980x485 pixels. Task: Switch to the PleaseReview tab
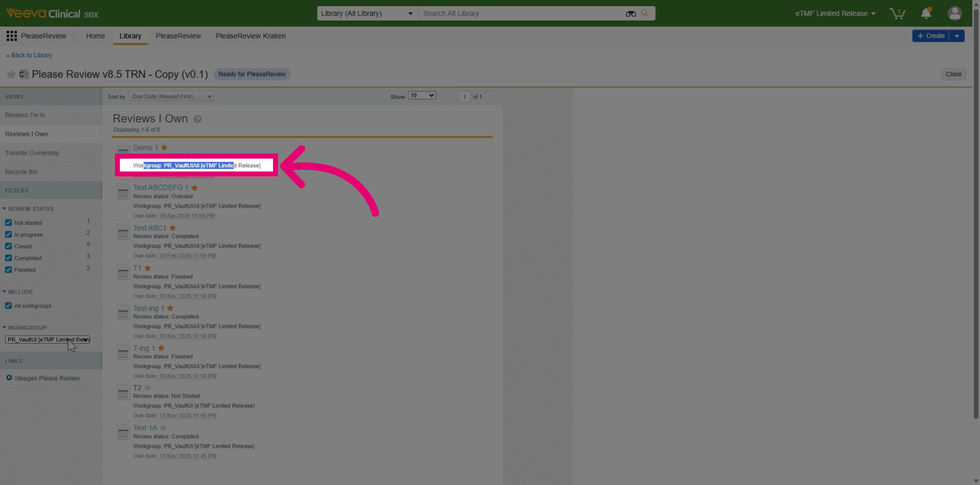click(178, 36)
